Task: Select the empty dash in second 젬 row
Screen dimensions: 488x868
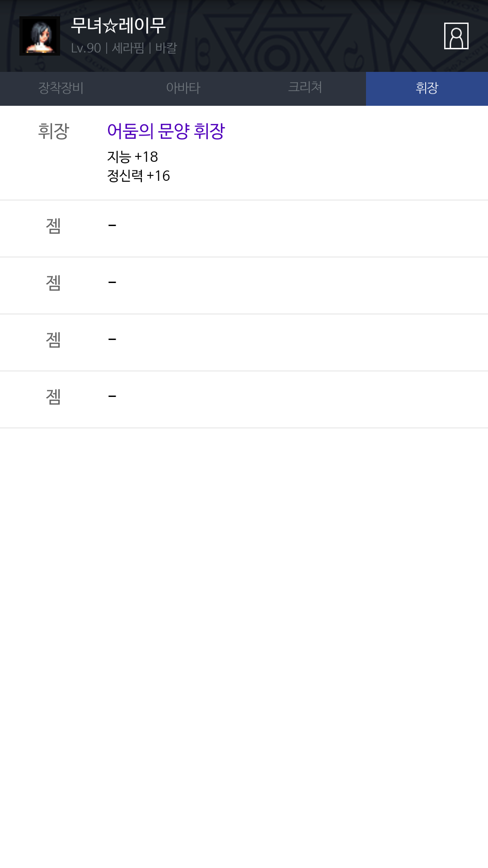Action: pyautogui.click(x=113, y=282)
